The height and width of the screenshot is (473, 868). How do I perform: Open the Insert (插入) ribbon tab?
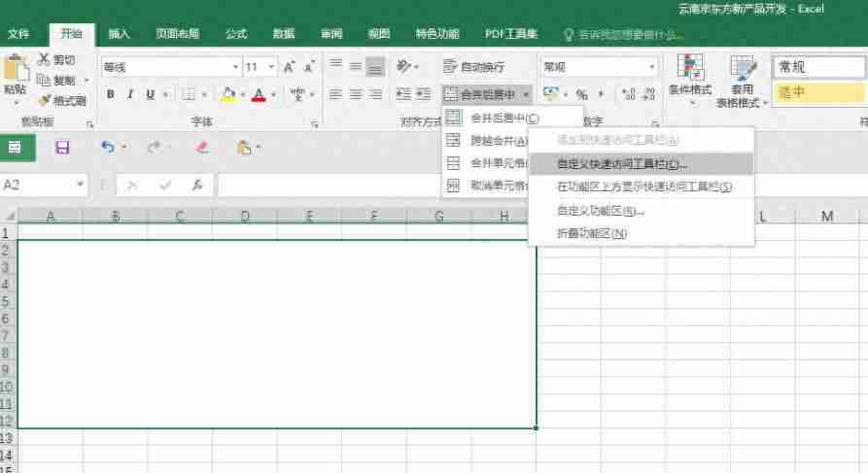coord(119,34)
